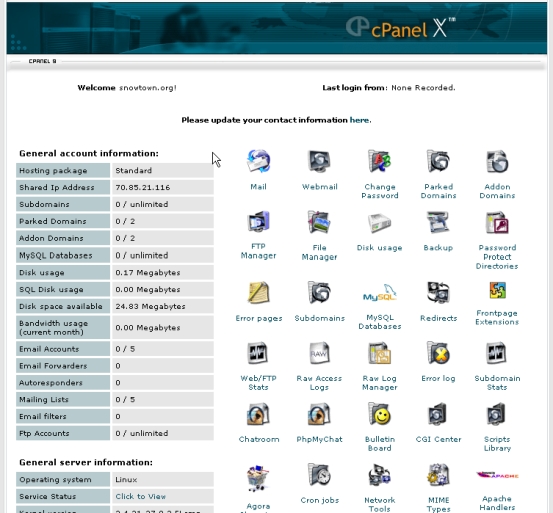Click the Error log text link
This screenshot has width=553, height=513.
pos(438,379)
